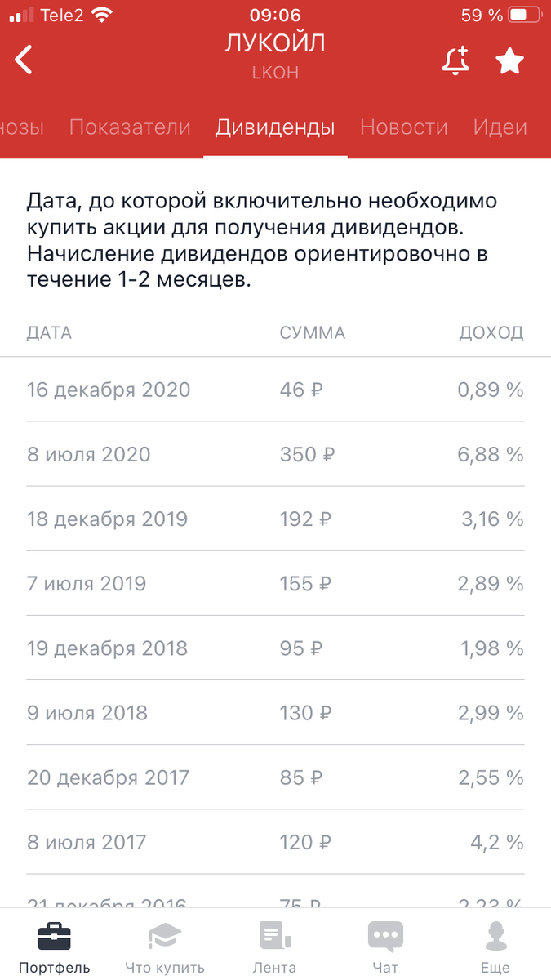This screenshot has width=551, height=980.
Task: Select the 20 декабря 2017 dividend entry
Action: click(x=275, y=777)
